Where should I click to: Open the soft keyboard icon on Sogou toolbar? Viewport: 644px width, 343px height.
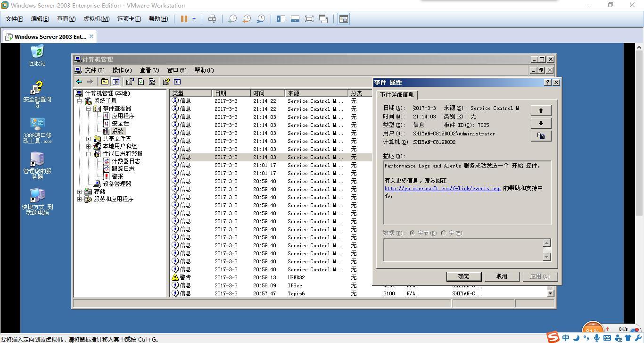[x=607, y=338]
